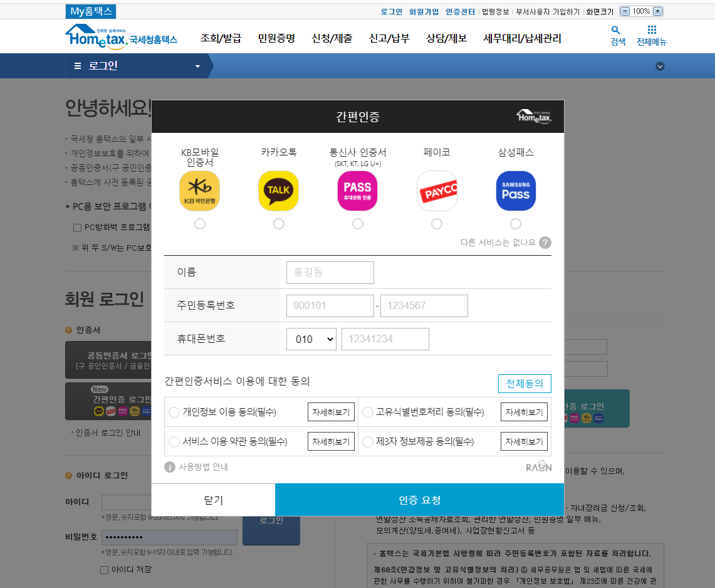Open 세무대리/납세관리 menu

[522, 38]
